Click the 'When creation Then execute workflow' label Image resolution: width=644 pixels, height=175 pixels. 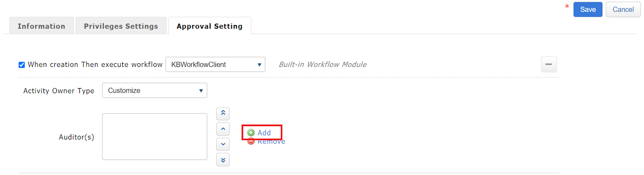(95, 65)
